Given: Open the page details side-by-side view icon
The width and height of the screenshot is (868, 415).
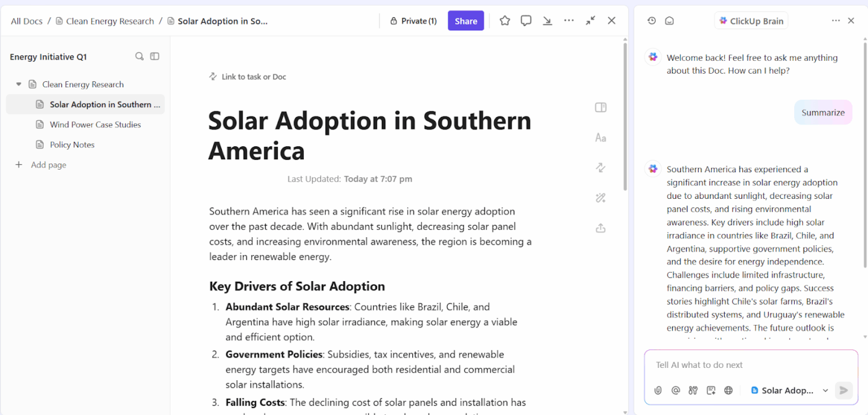Looking at the screenshot, I should pyautogui.click(x=600, y=107).
